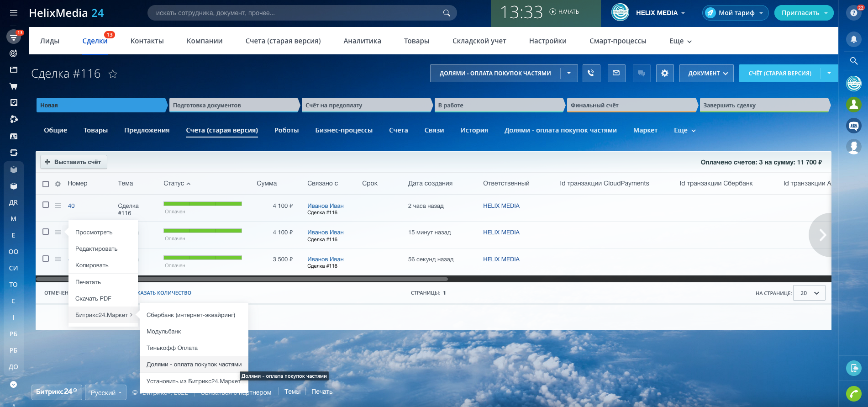Click the Выставить счёт button
868x407 pixels.
[x=73, y=162]
